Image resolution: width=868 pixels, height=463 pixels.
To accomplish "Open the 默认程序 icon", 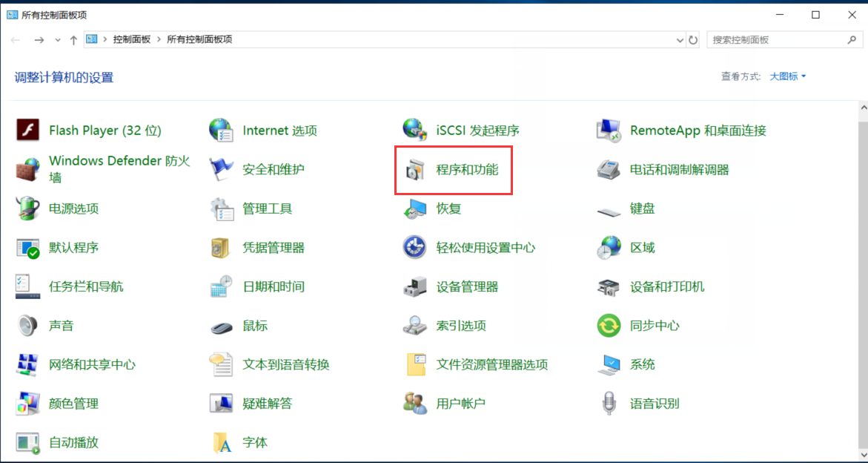I will [27, 248].
